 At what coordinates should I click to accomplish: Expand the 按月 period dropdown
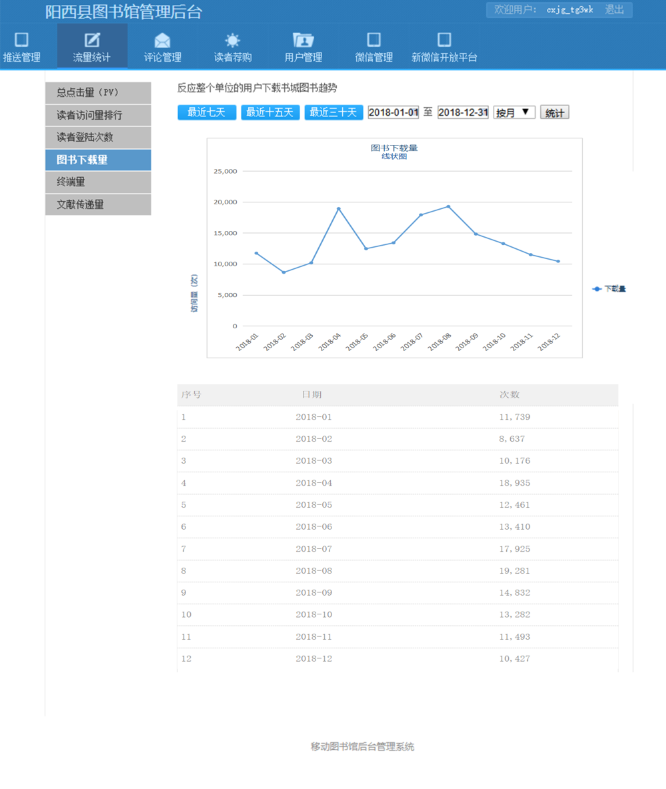pos(514,112)
